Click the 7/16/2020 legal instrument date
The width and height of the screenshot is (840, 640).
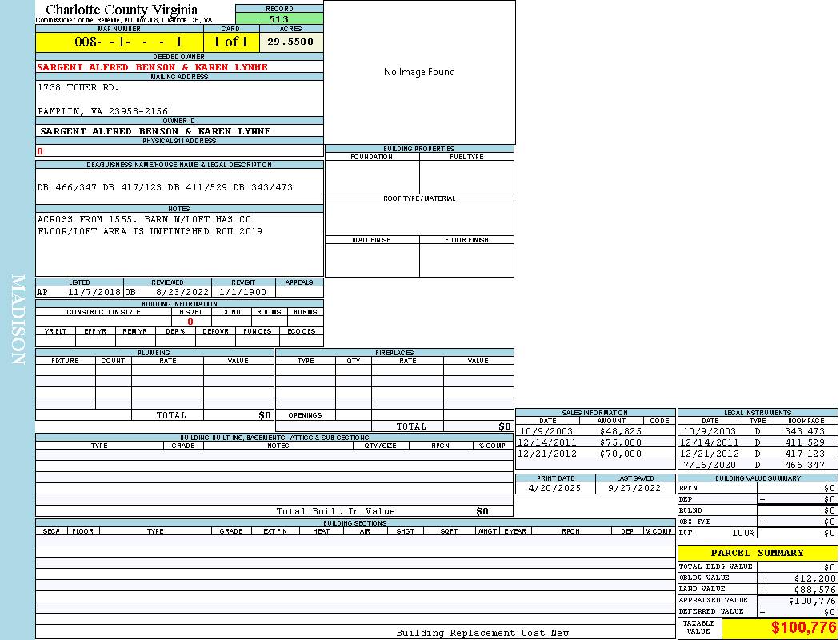(x=710, y=465)
